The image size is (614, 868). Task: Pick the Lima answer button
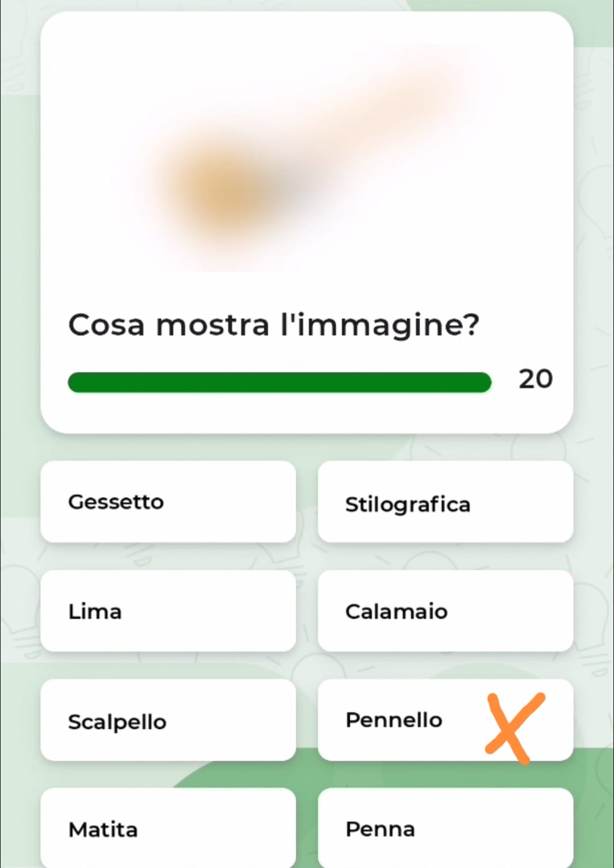click(168, 611)
